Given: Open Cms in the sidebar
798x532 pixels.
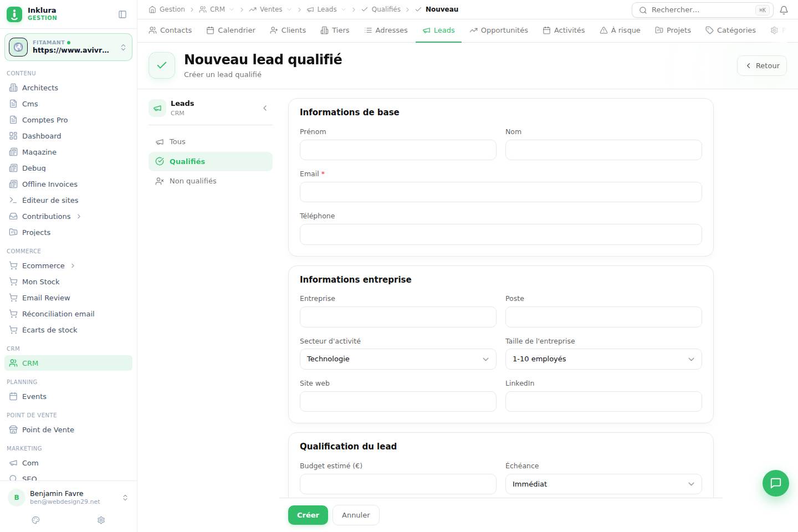Looking at the screenshot, I should click(69, 104).
